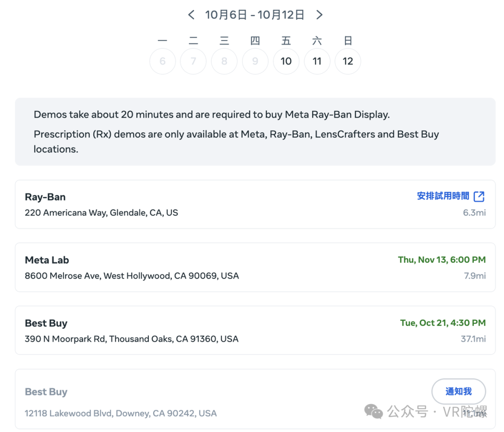Choose the Tue, Oct 21, 4:30 PM slot
This screenshot has width=504, height=432.
442,323
